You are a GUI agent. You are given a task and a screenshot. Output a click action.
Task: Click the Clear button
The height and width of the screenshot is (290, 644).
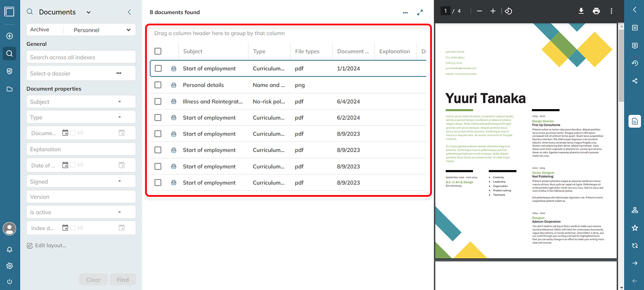click(x=94, y=280)
